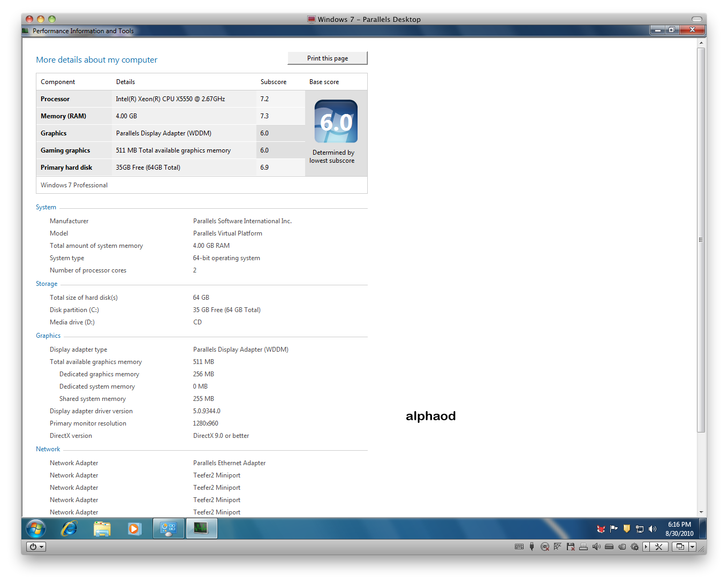
Task: Click the Parallels USB device icon
Action: pyautogui.click(x=532, y=547)
